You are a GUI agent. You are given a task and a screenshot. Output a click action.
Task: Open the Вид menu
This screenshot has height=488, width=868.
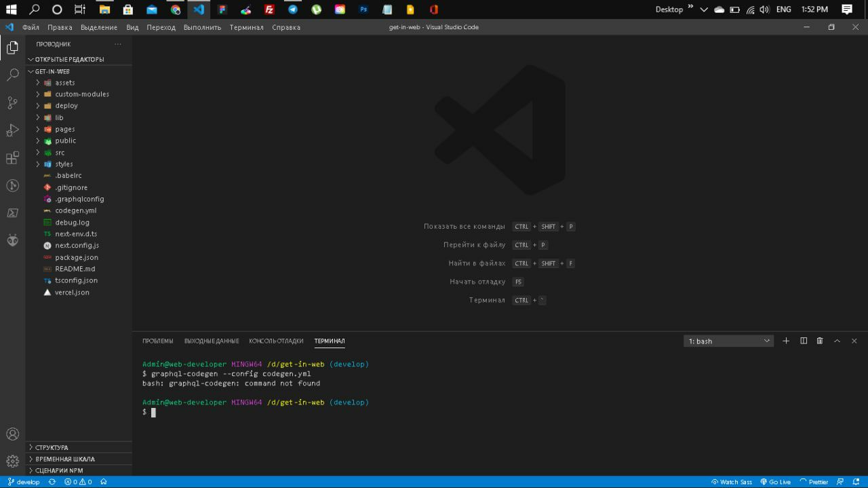(132, 27)
